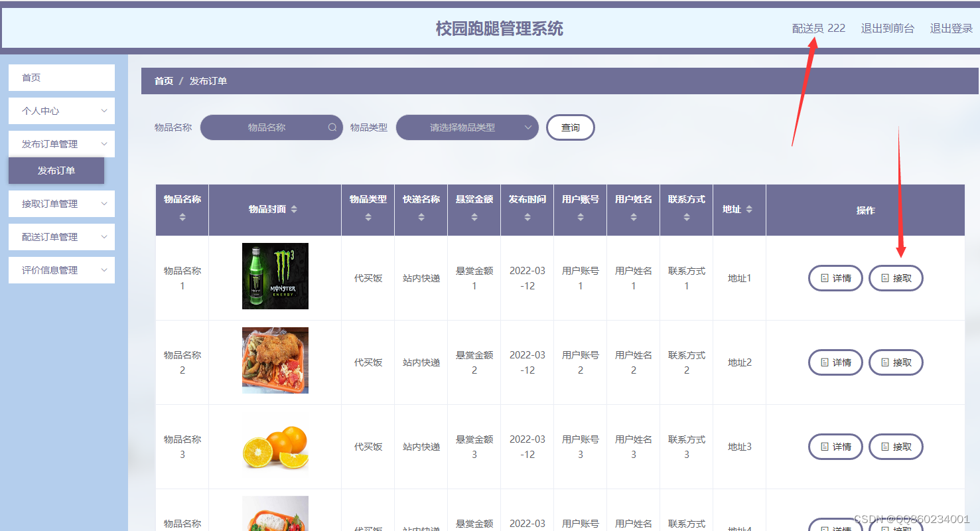Image resolution: width=980 pixels, height=531 pixels.
Task: Click 物品名称 1 cell
Action: (x=182, y=278)
